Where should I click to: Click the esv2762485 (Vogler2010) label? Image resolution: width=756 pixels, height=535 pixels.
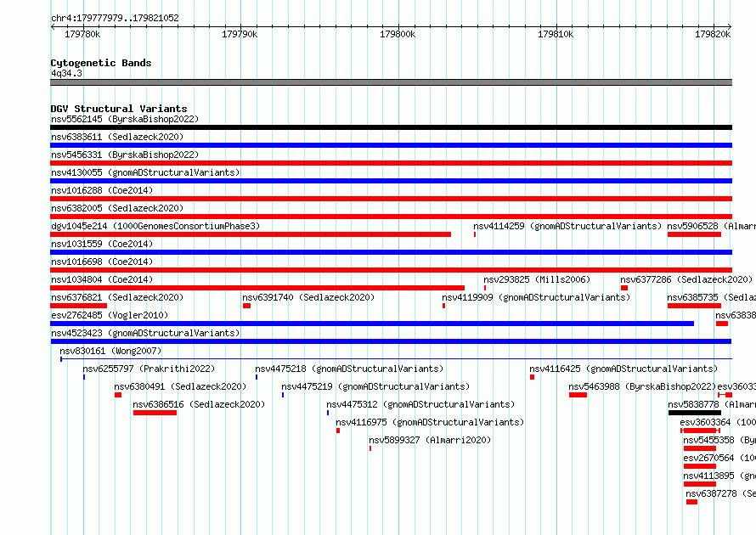[x=110, y=315]
